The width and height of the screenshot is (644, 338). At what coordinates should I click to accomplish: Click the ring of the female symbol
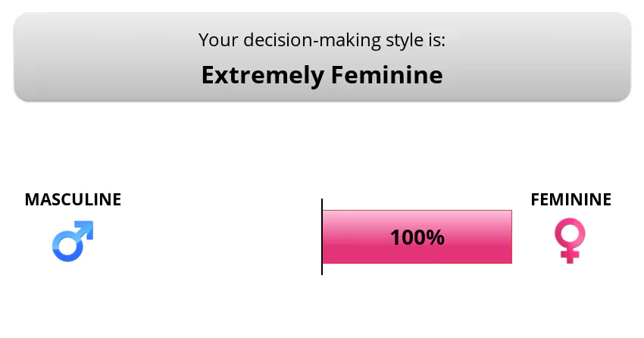(570, 233)
